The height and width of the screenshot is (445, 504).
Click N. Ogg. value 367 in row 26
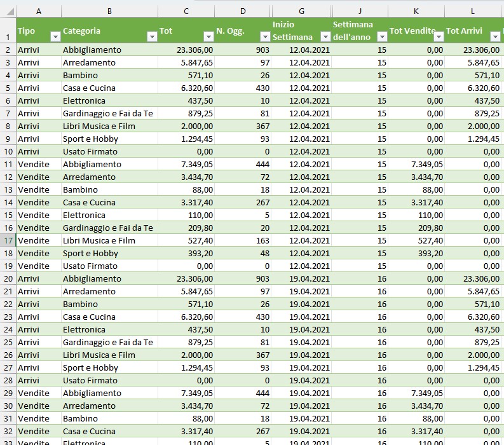pos(243,355)
